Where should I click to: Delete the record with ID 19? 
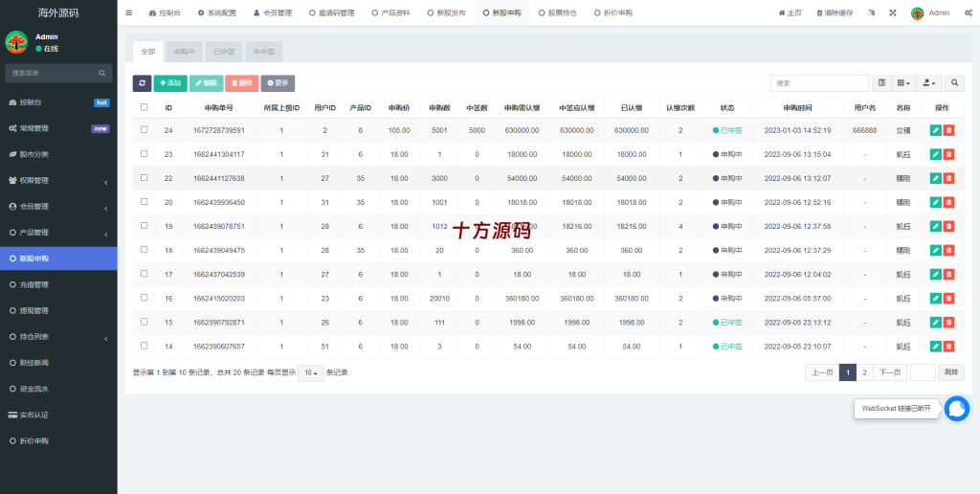tap(948, 226)
